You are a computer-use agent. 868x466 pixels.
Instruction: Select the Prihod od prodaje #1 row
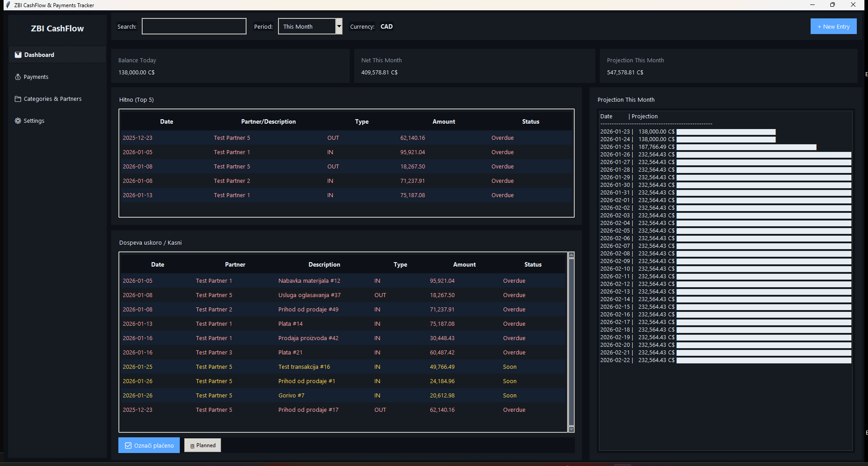point(343,381)
